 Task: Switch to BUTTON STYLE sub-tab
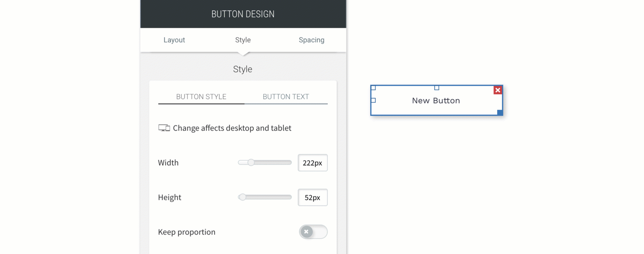point(201,97)
